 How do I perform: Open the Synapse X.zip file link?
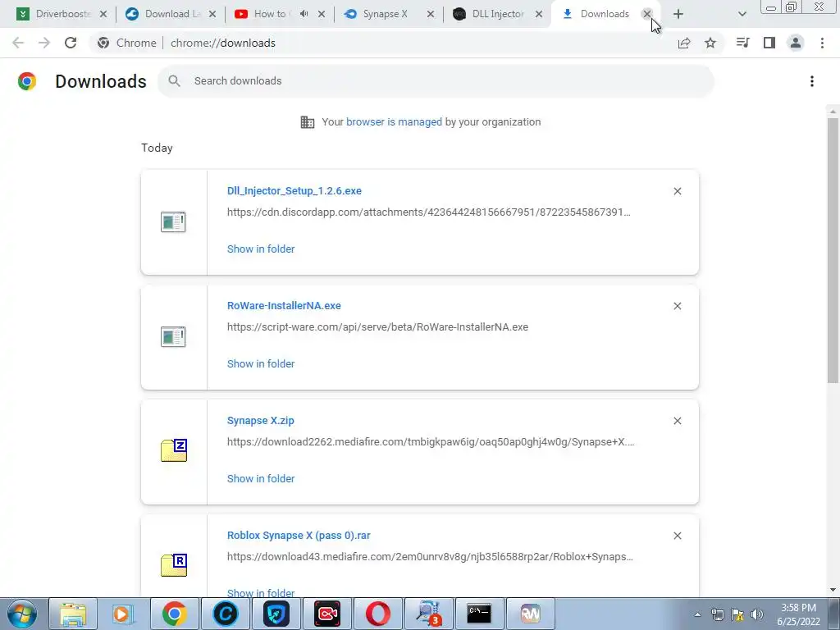[260, 421]
